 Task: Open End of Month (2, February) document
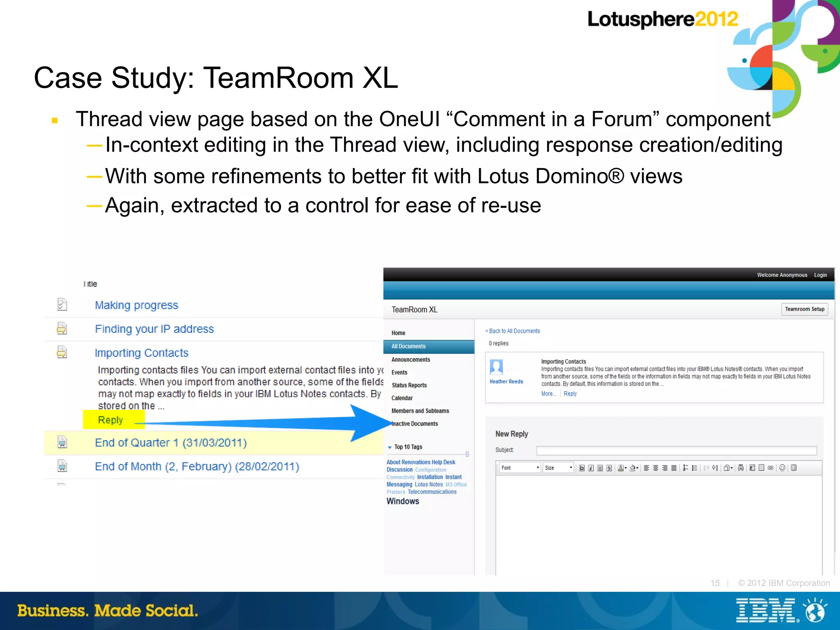coord(197,466)
